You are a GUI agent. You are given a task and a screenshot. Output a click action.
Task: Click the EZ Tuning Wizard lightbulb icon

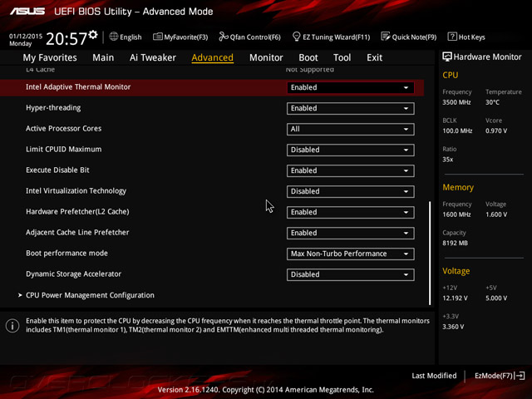296,37
